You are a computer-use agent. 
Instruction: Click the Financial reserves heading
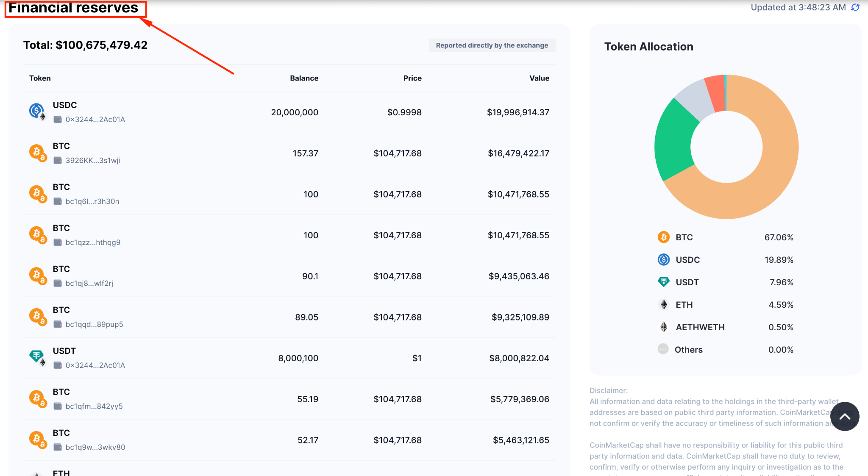coord(73,8)
